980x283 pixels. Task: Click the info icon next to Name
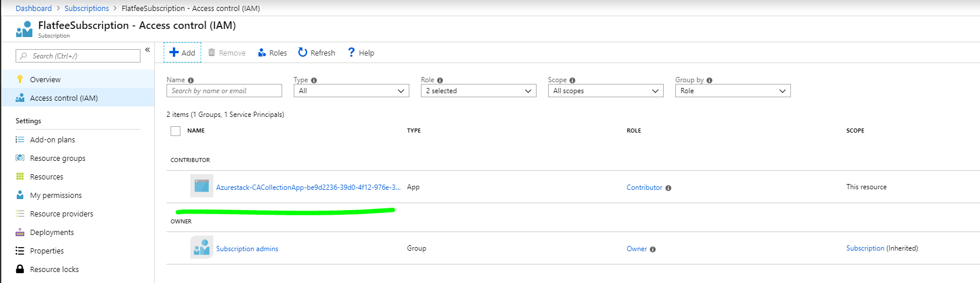point(191,80)
